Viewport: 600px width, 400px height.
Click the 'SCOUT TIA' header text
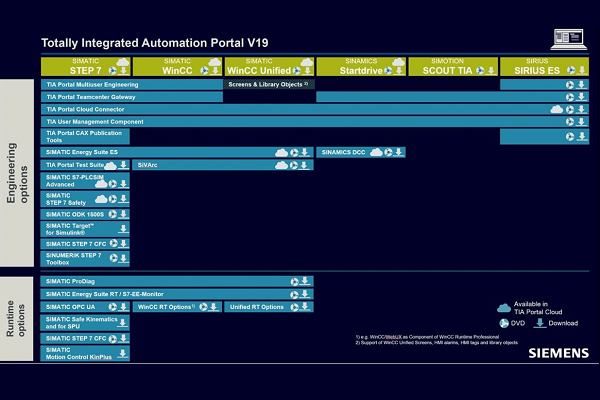[447, 70]
